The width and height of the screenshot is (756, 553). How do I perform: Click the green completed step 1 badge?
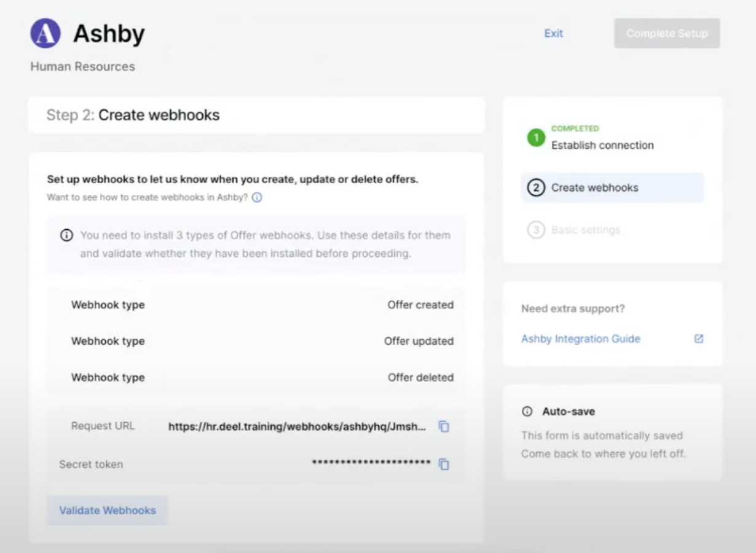coord(536,138)
